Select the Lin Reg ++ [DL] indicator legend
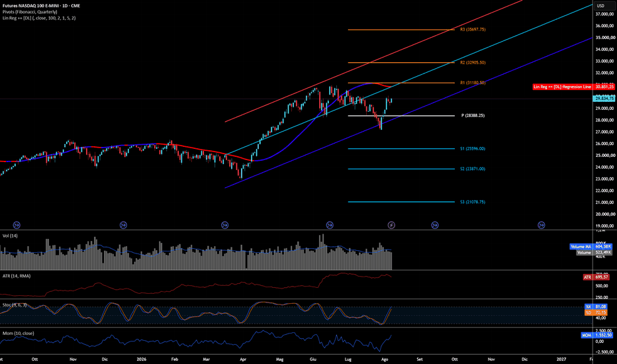 pos(39,18)
